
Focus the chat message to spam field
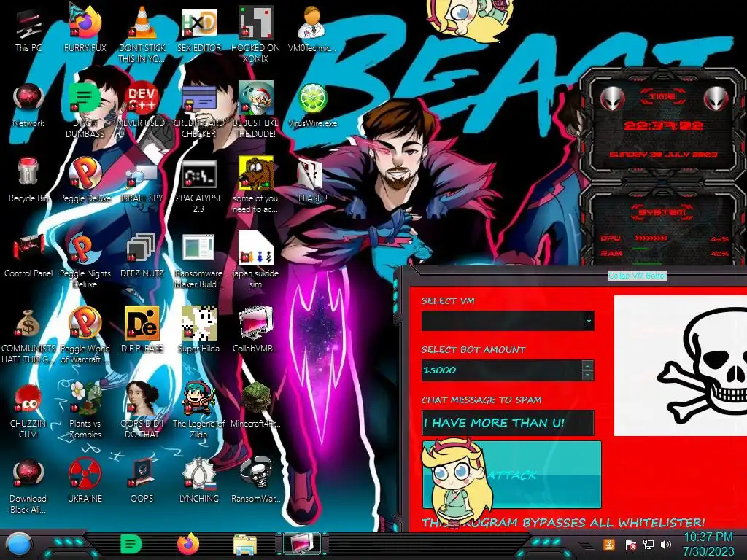point(508,423)
